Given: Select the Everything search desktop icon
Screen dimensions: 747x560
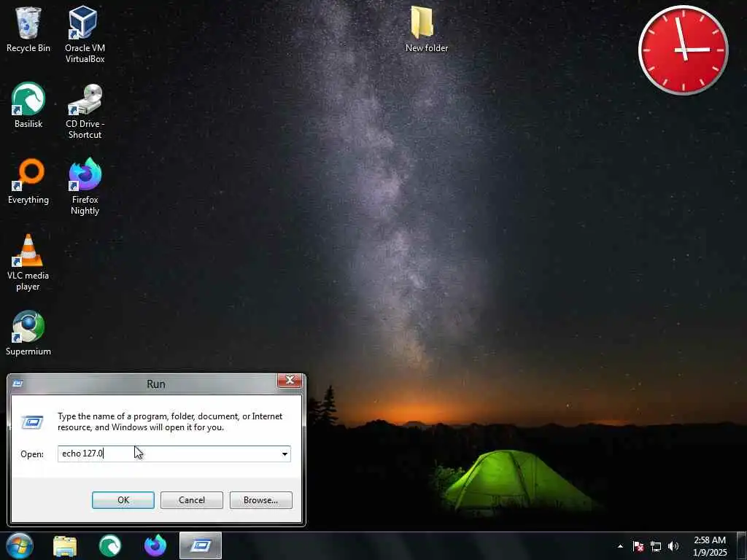Looking at the screenshot, I should coord(28,182).
